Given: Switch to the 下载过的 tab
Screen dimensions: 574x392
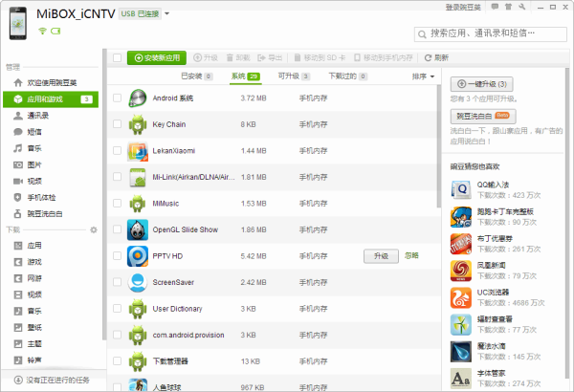Looking at the screenshot, I should point(343,76).
